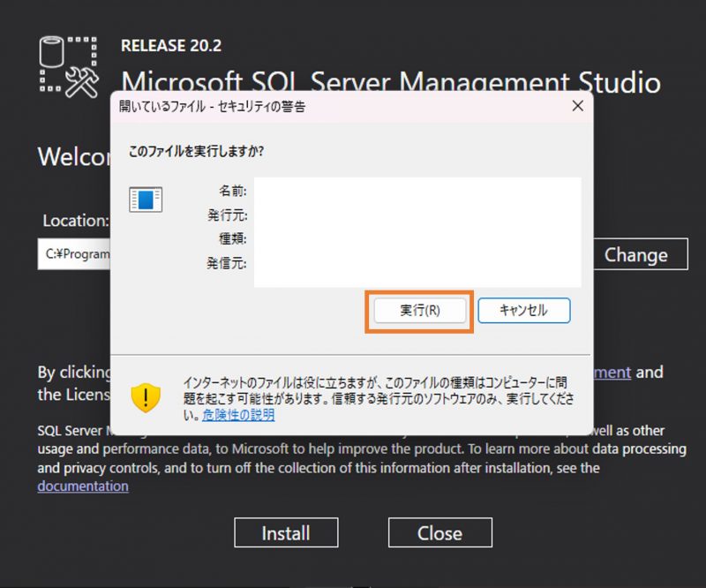Screen dimensions: 706x588
Task: Click the 発行元: label
Action: (x=227, y=215)
